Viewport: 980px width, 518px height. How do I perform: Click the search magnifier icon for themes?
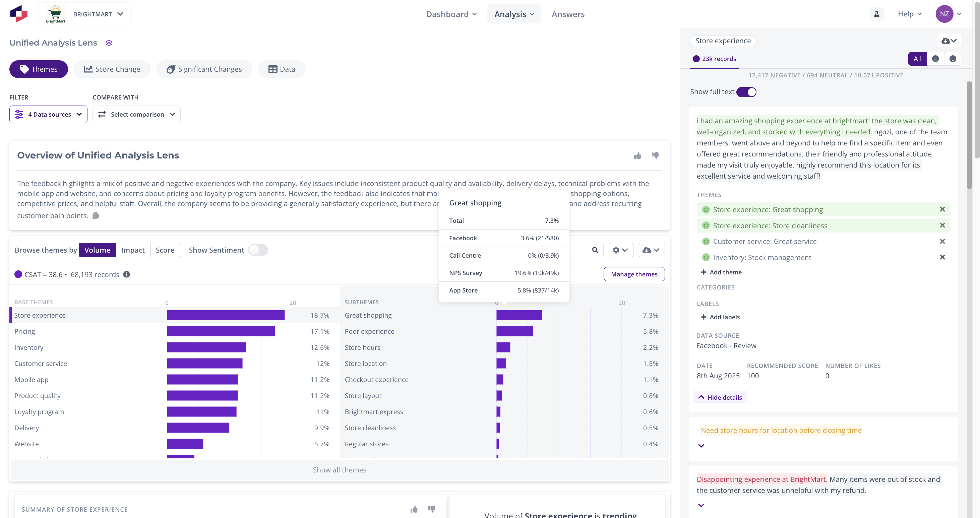point(595,250)
